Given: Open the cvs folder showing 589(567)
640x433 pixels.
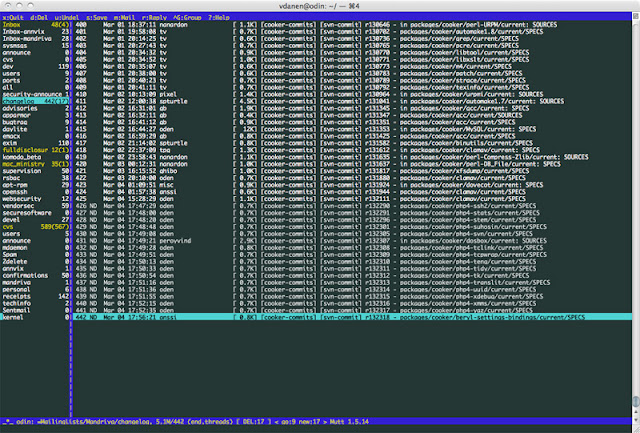Looking at the screenshot, I should pos(35,227).
